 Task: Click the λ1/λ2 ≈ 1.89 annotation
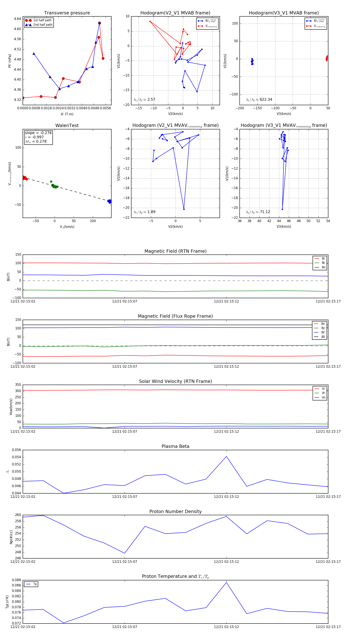point(144,212)
